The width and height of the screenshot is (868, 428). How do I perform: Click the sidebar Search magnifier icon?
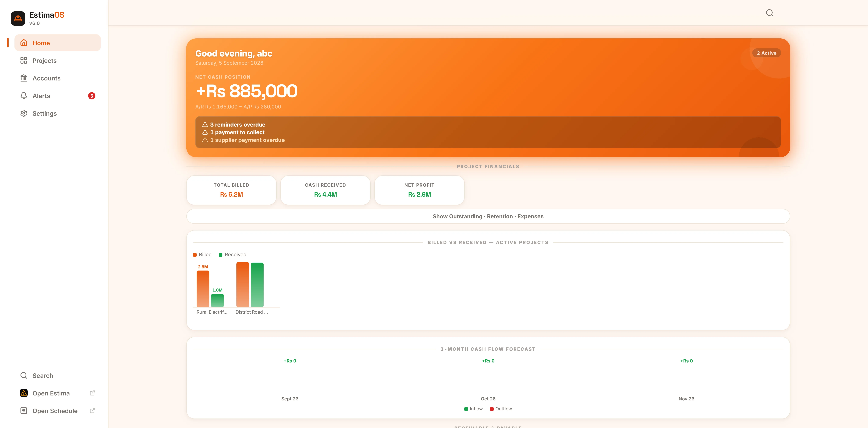tap(24, 375)
